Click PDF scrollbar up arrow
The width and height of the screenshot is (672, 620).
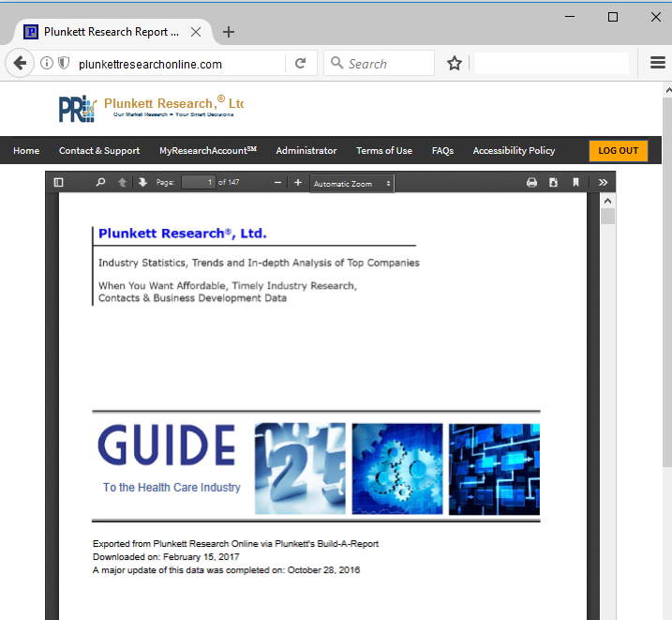point(607,201)
